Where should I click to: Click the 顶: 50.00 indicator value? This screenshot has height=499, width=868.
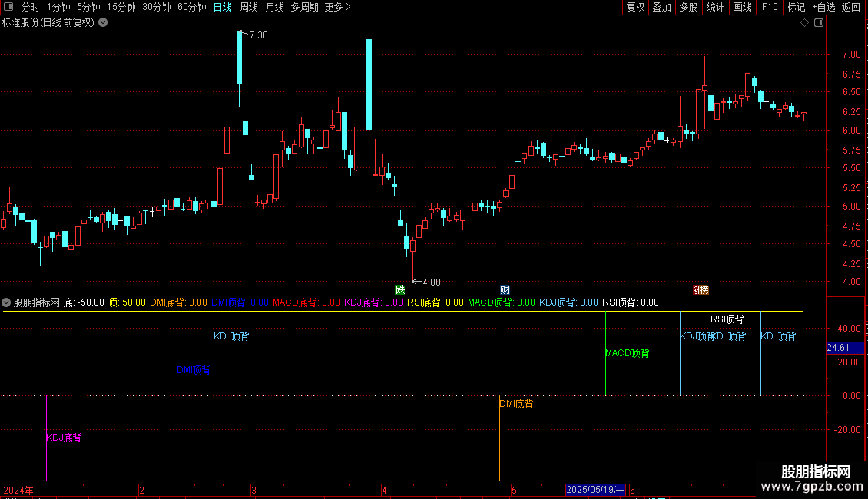click(128, 302)
